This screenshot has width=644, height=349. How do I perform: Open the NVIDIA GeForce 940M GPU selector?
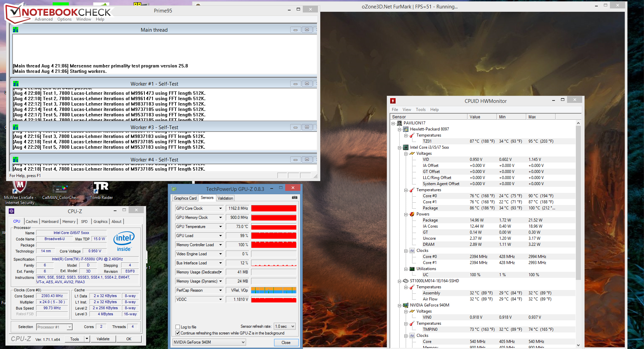(x=209, y=342)
